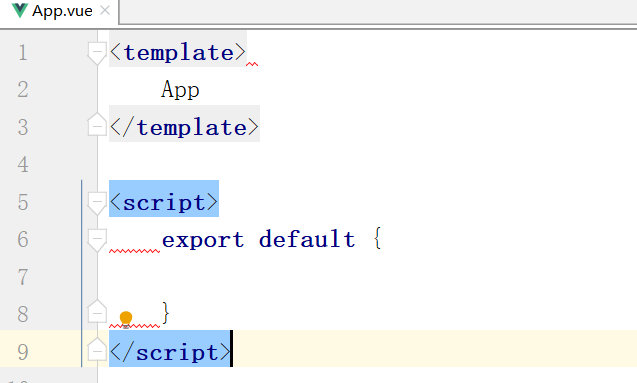The image size is (637, 383).
Task: Click the highlighted <script> opening tag
Action: pos(164,202)
